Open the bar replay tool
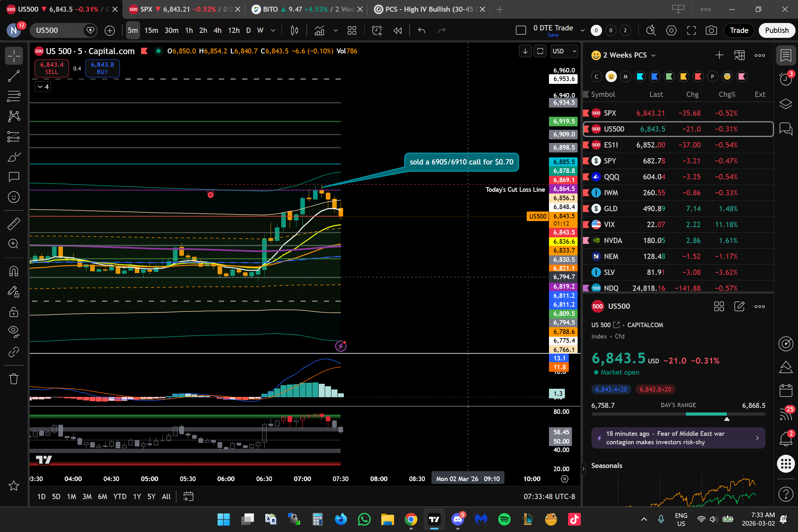Screen dimensions: 798x532 (398, 30)
